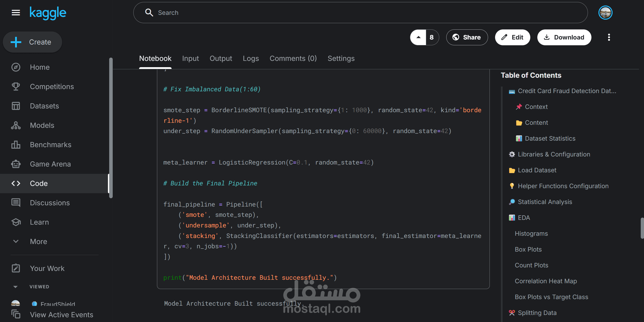Open Competitions trophy icon in sidebar
Image resolution: width=644 pixels, height=322 pixels.
pyautogui.click(x=16, y=87)
